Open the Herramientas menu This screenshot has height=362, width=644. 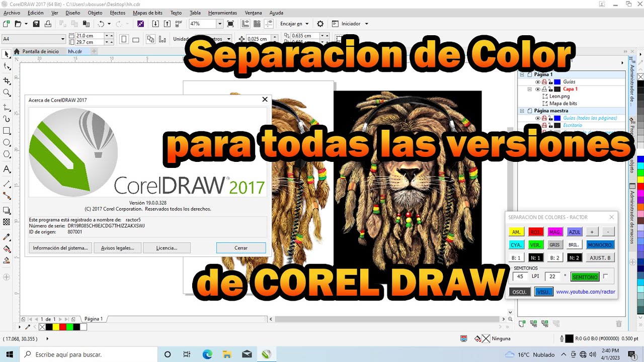click(222, 13)
